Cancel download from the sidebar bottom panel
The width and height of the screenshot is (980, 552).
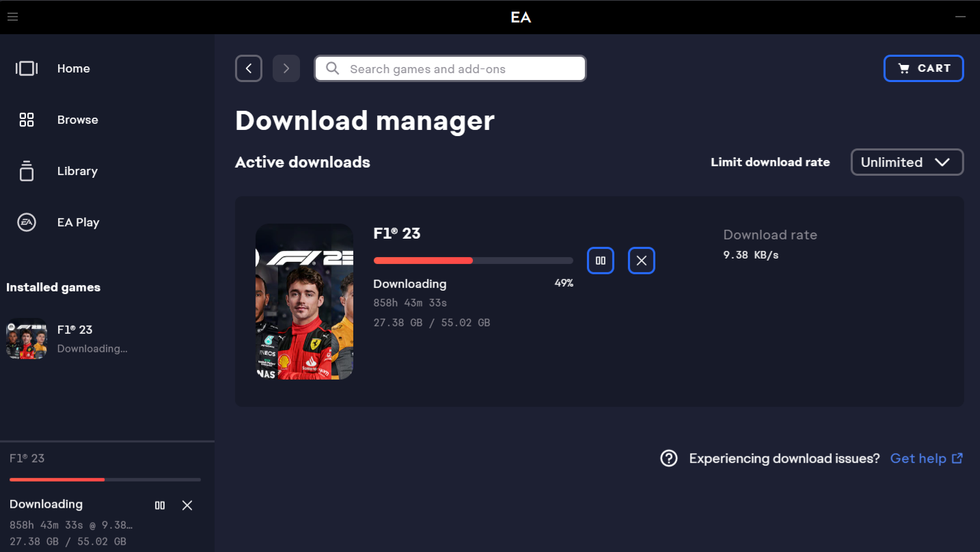click(187, 505)
